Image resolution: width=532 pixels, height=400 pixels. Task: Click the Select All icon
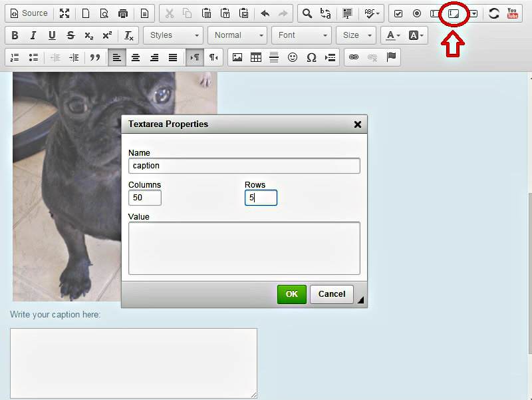[347, 13]
